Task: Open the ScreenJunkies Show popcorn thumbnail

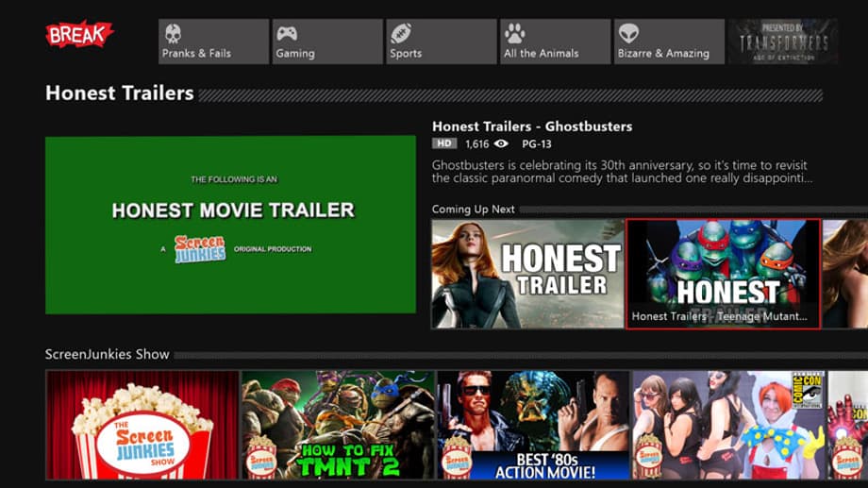Action: pos(142,425)
